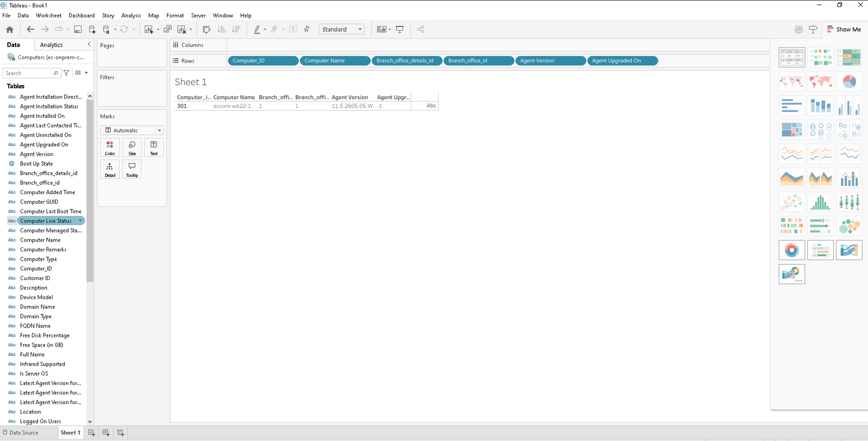868x441 pixels.
Task: Toggle the filter icon in Data pane
Action: [66, 73]
